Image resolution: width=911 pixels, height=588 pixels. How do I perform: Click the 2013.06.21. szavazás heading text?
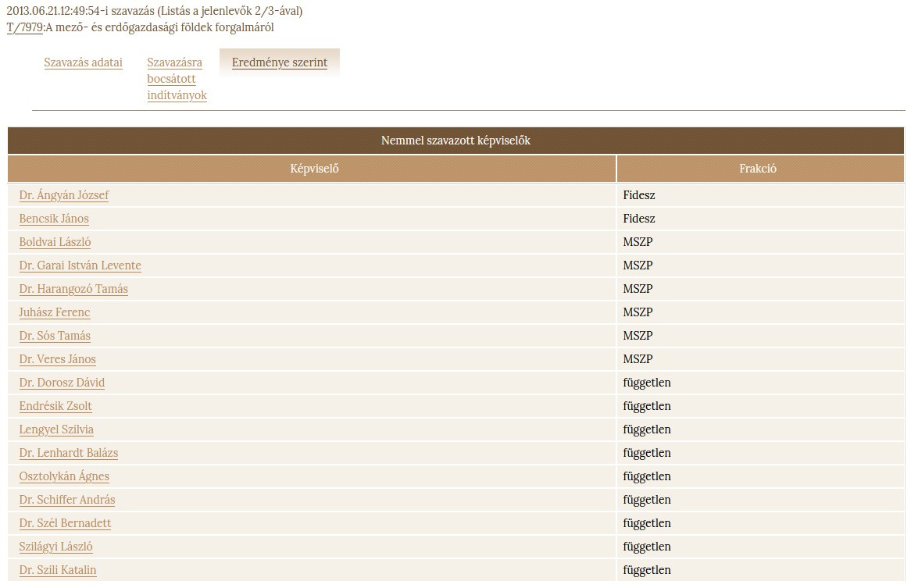point(155,11)
